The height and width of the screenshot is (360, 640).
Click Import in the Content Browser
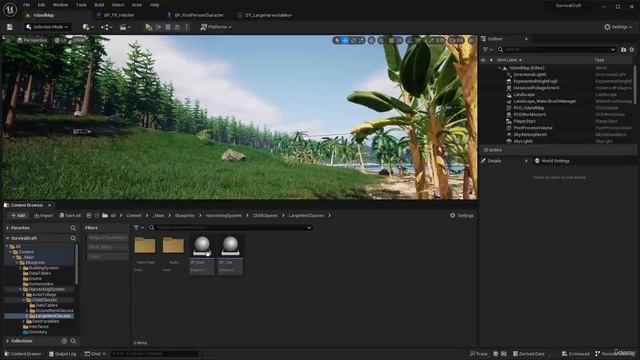43,216
